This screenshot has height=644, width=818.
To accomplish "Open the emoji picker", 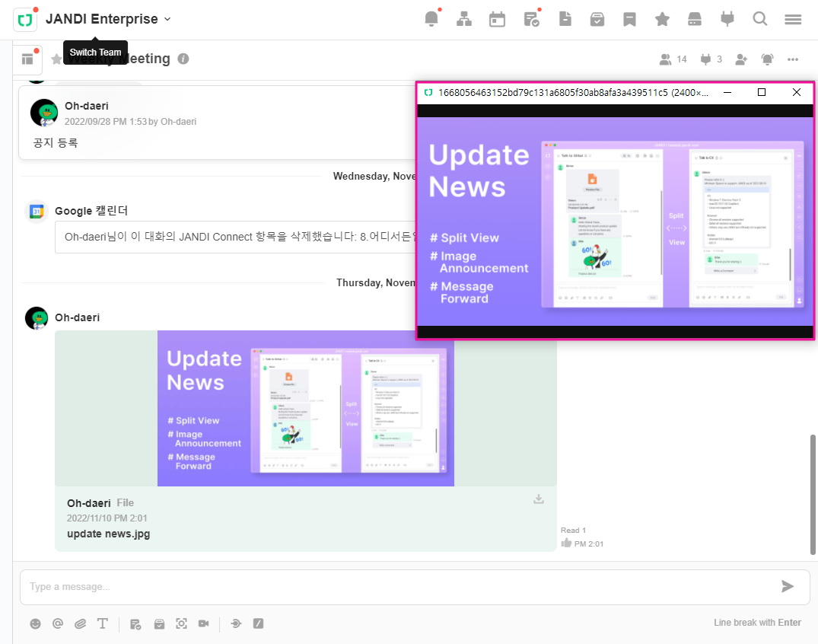I will (x=36, y=623).
